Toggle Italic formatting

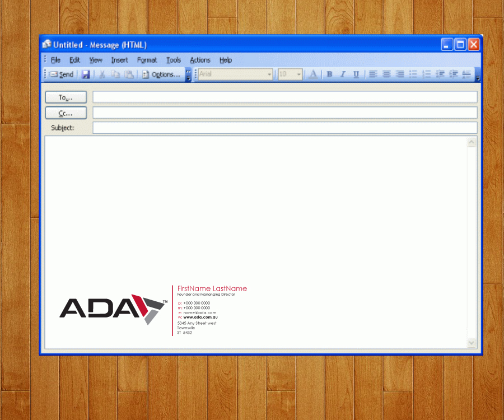[x=343, y=74]
